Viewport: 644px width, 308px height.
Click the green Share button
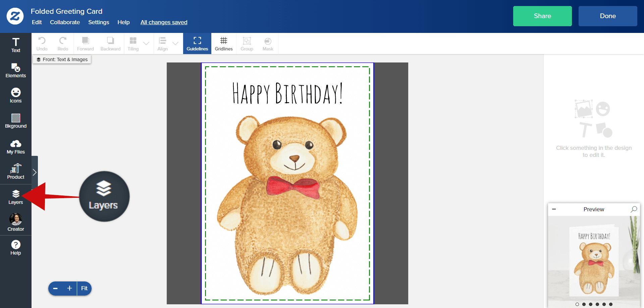(542, 16)
